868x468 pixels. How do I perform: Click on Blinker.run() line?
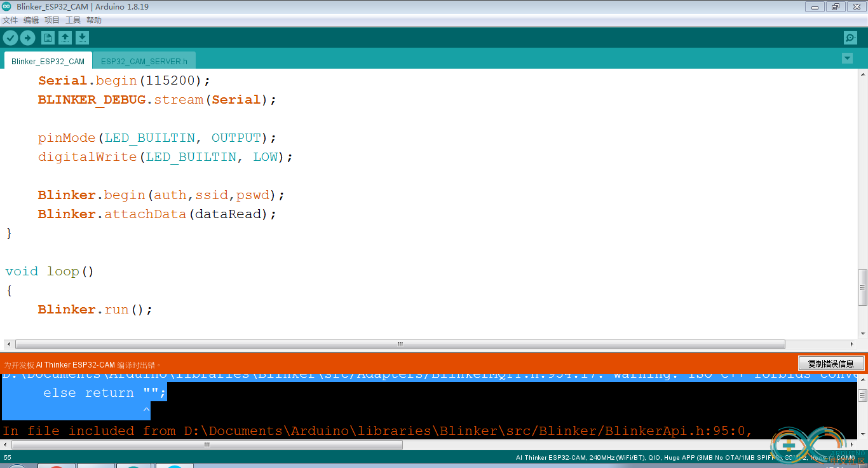(95, 310)
